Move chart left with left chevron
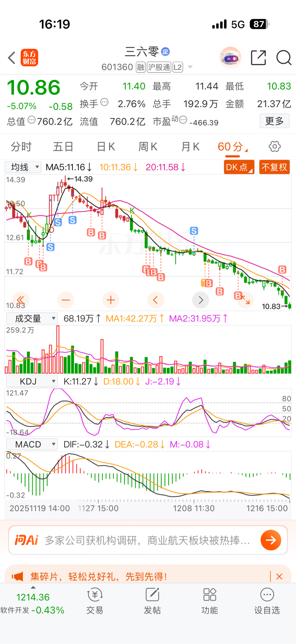 [x=155, y=300]
